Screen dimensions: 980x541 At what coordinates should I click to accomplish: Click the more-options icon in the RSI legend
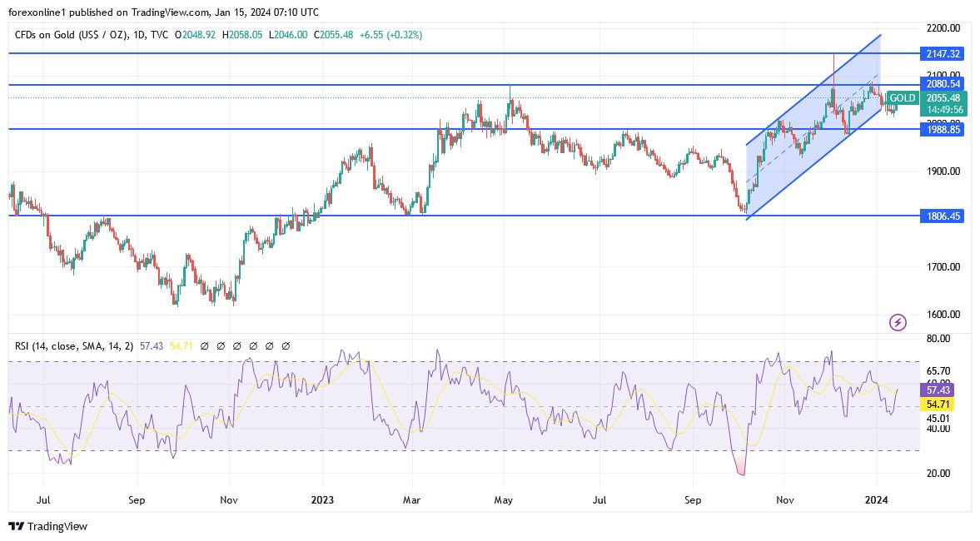coord(286,345)
